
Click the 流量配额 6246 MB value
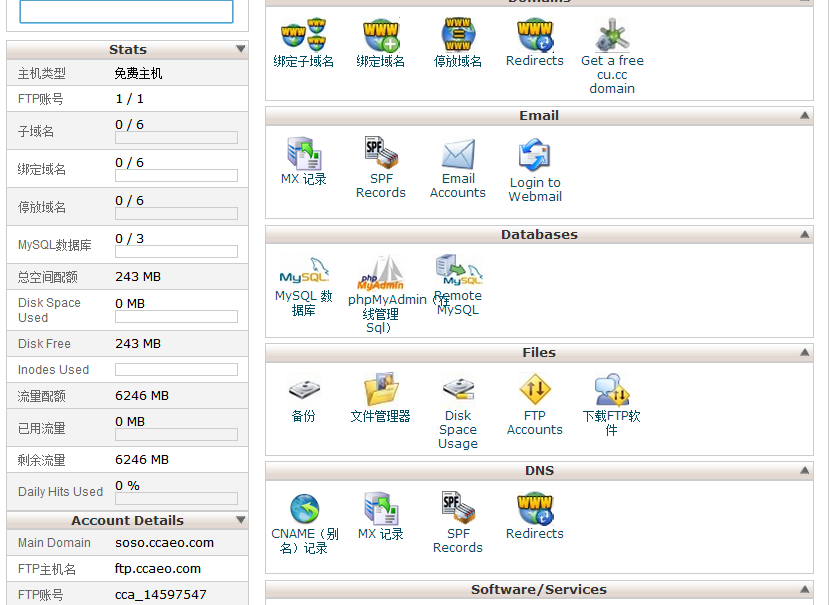point(142,396)
